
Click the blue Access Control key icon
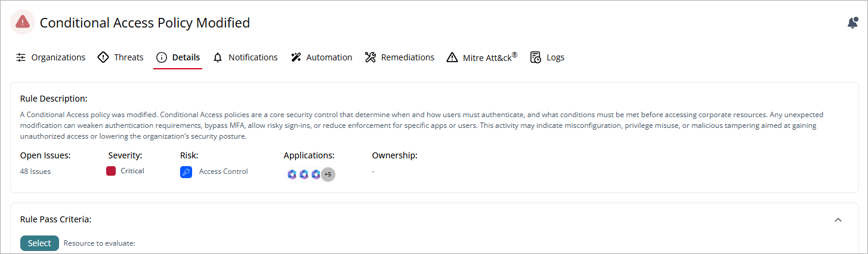click(x=186, y=172)
